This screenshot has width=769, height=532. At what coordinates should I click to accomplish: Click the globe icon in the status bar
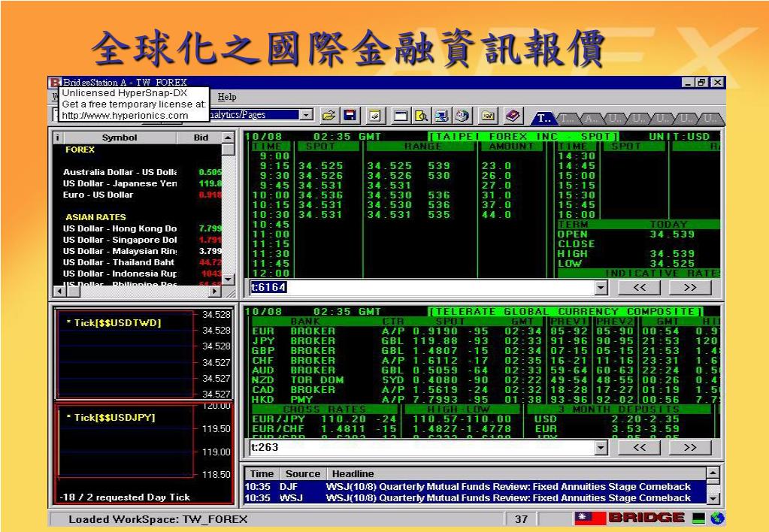(717, 518)
